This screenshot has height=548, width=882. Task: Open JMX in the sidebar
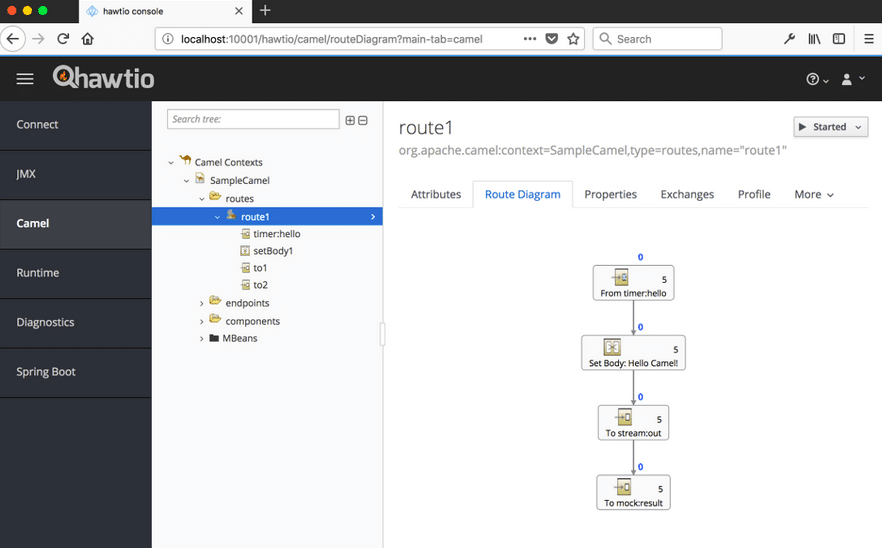click(75, 174)
